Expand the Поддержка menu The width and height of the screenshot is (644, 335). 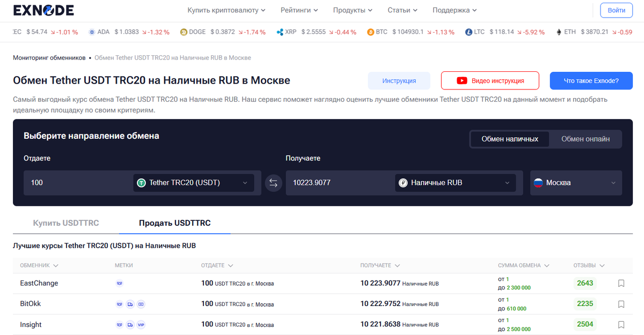point(455,10)
